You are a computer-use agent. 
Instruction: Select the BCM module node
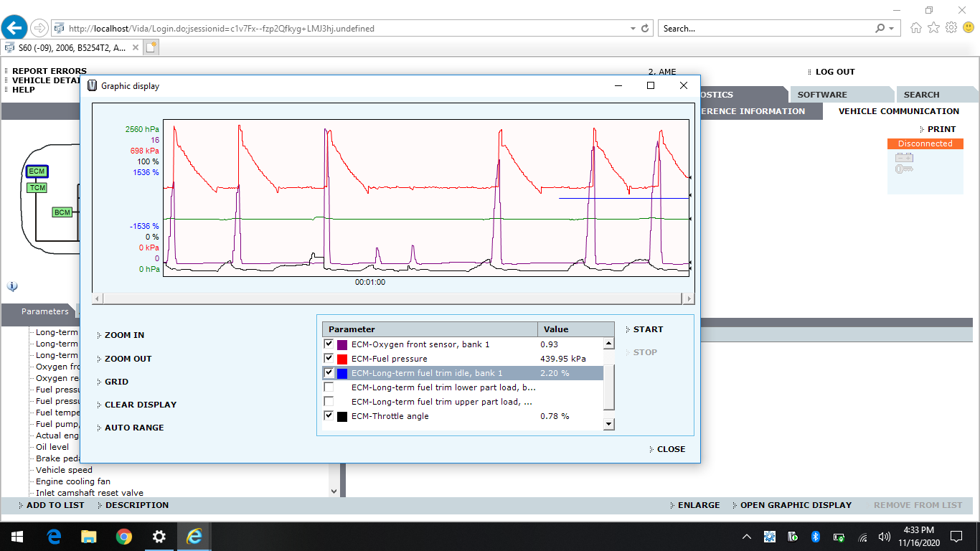pyautogui.click(x=62, y=212)
